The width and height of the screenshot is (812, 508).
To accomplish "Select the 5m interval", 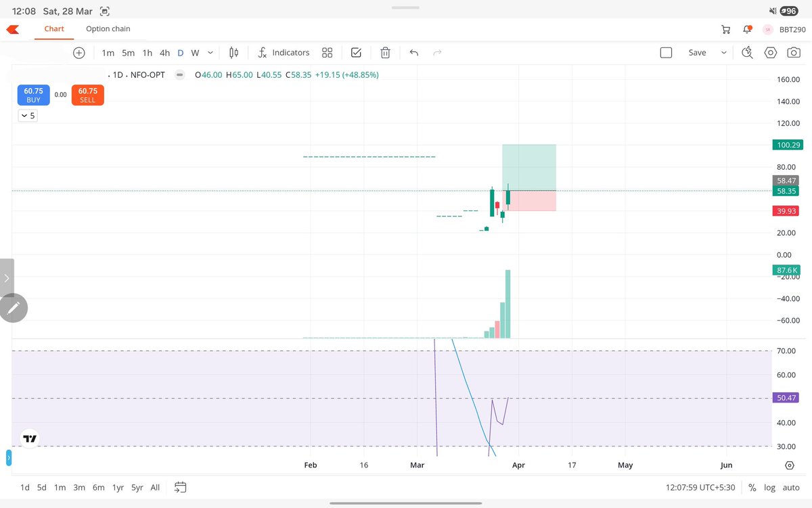I will (128, 53).
